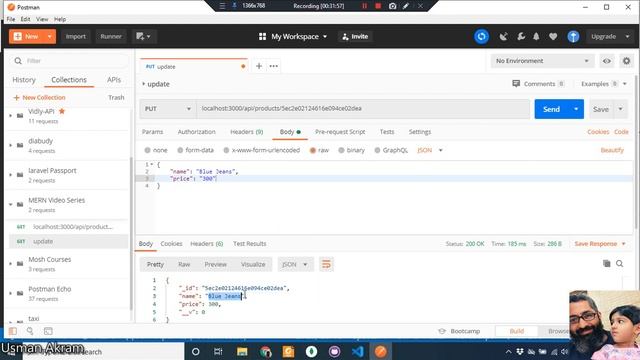
Task: Click the blue Send button
Action: click(x=551, y=109)
